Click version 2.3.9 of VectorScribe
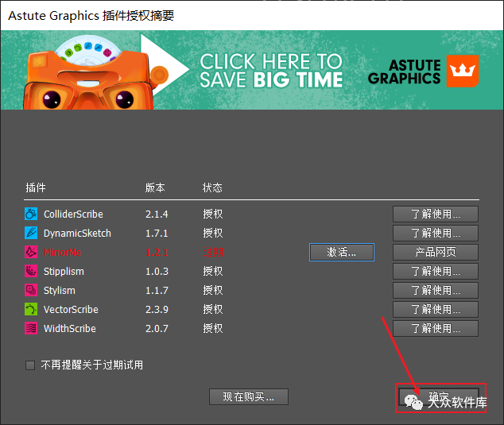The height and width of the screenshot is (425, 504). (157, 309)
